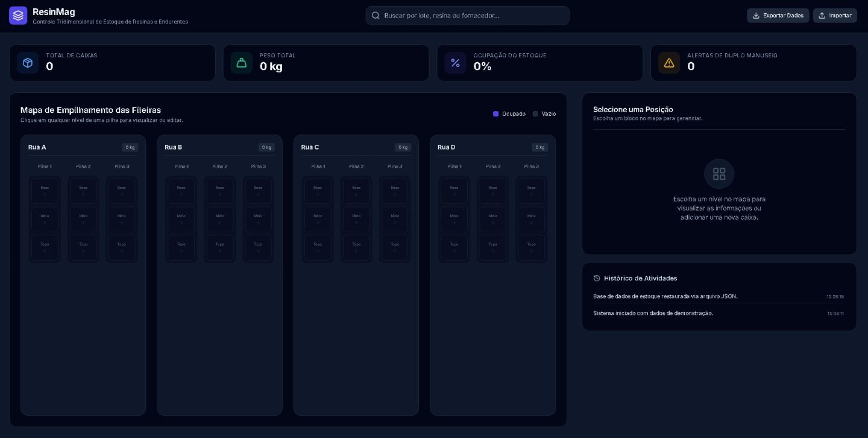Click the history entry about restored JSON database
The width and height of the screenshot is (868, 438).
[665, 296]
